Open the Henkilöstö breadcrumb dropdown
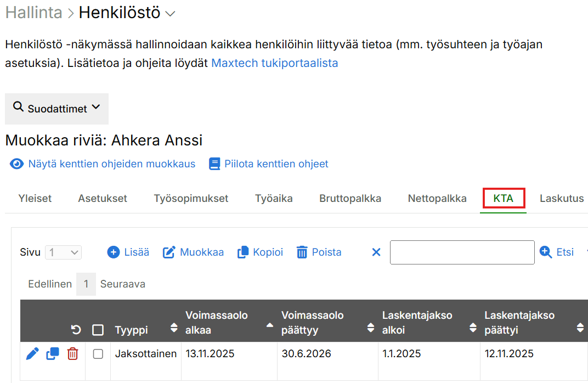Viewport: 588px width, 383px height. point(170,14)
